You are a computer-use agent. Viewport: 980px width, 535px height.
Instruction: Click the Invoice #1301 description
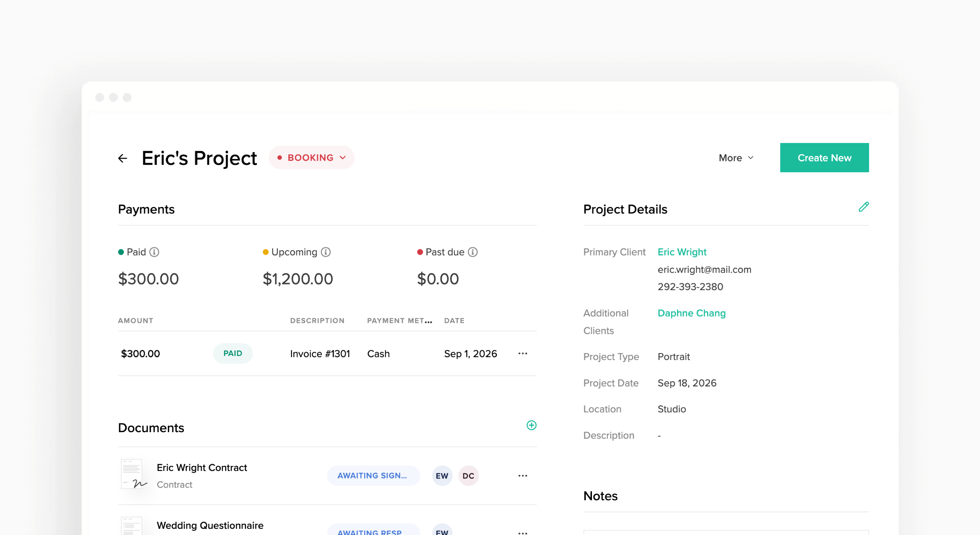tap(320, 353)
